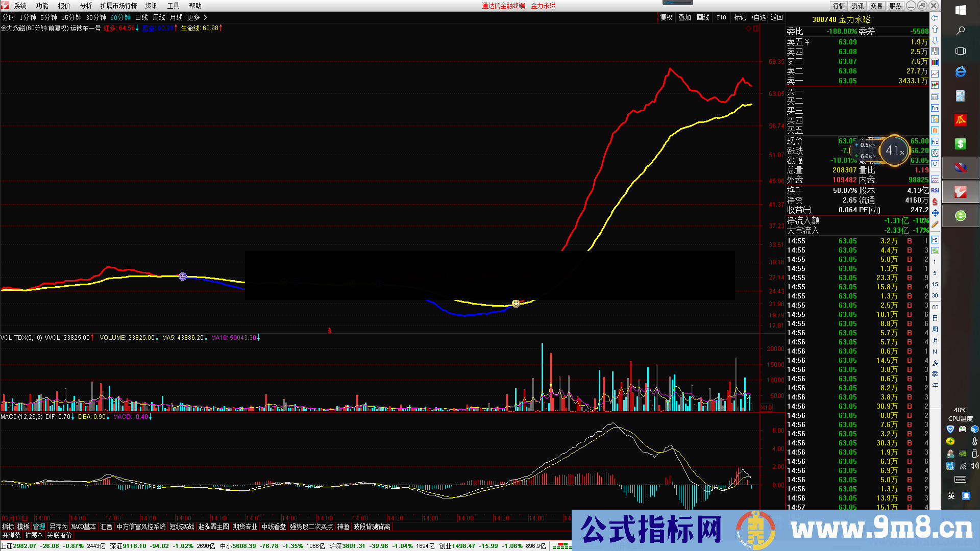Click the 41% acceleration ball overlay

point(893,151)
